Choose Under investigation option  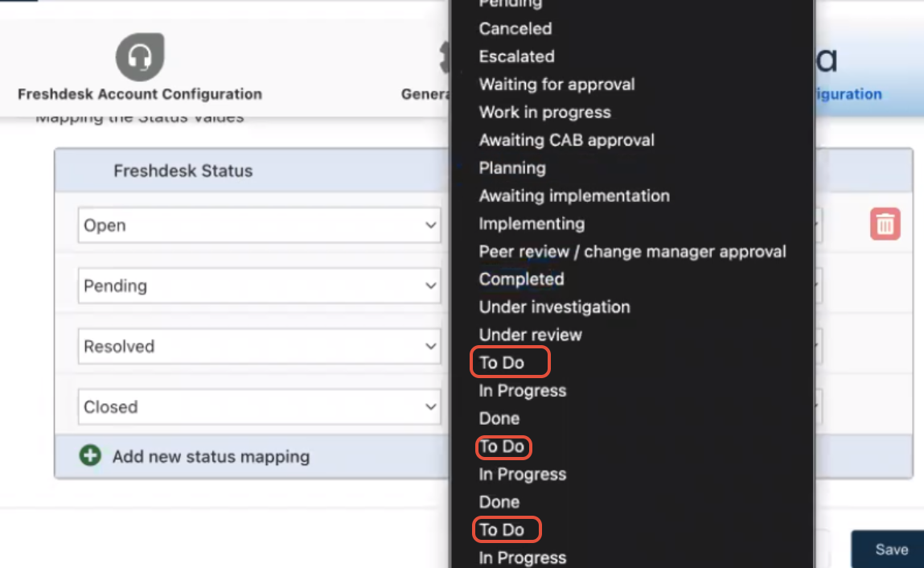555,307
